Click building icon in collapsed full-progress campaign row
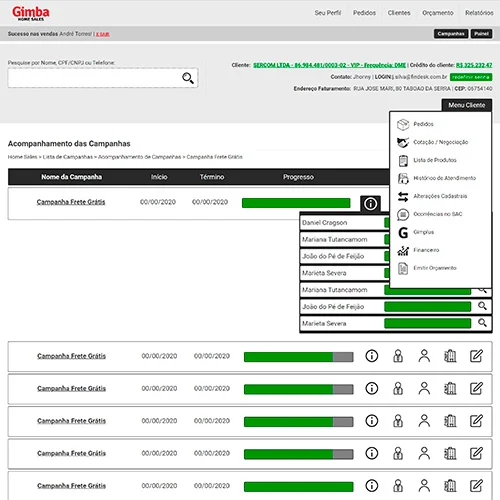Screen dimensions: 500x500 click(x=450, y=486)
